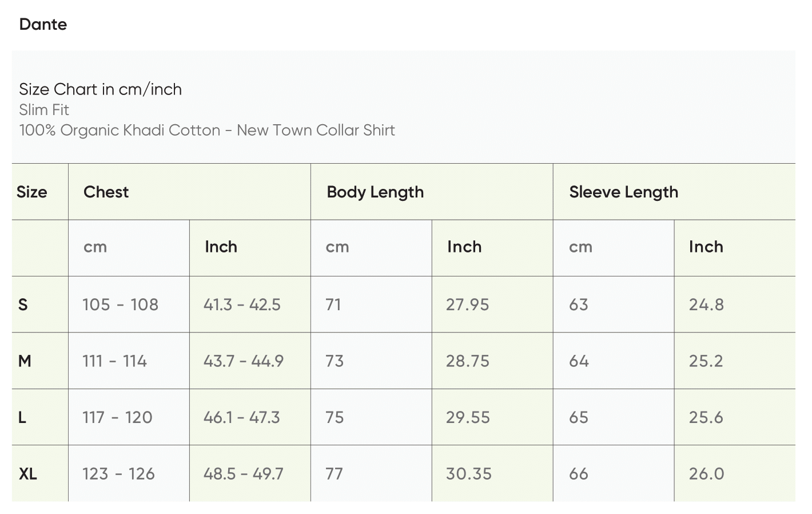Select the XL size row label
812x514 pixels.
pyautogui.click(x=28, y=474)
